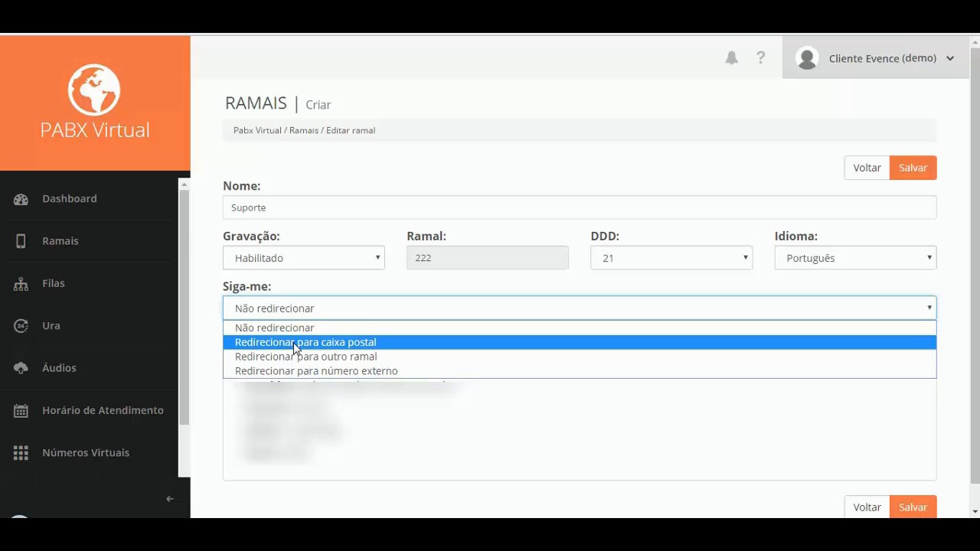Open the DDD dropdown

671,258
